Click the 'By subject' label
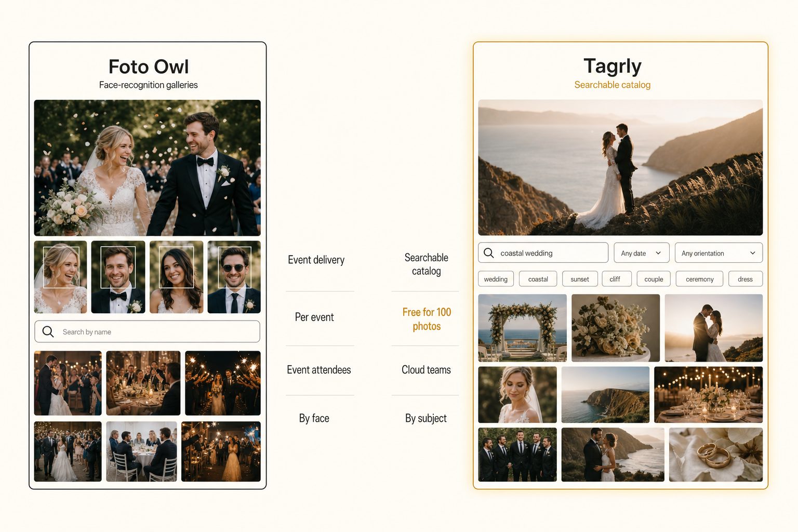Viewport: 798px width, 532px height. 426,418
